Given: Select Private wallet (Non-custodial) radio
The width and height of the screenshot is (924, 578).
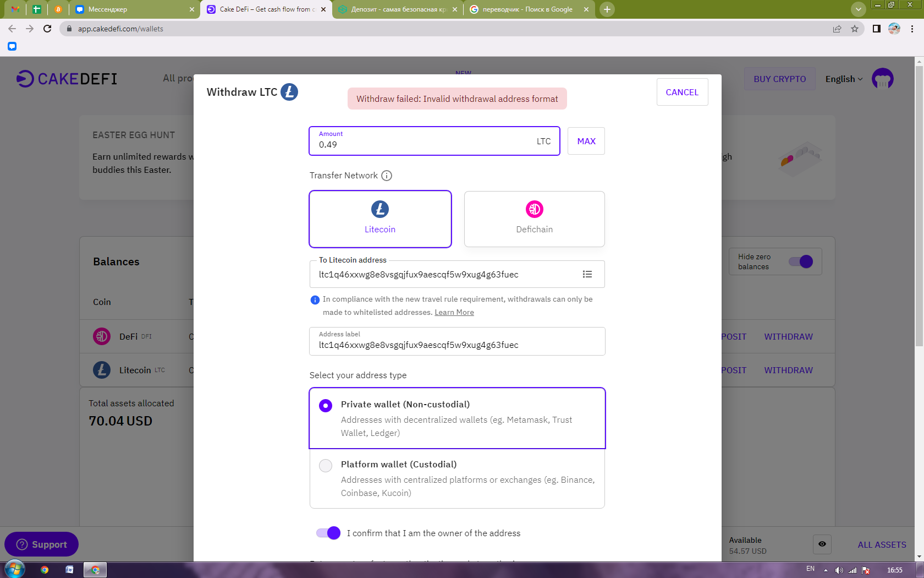Looking at the screenshot, I should coord(326,406).
